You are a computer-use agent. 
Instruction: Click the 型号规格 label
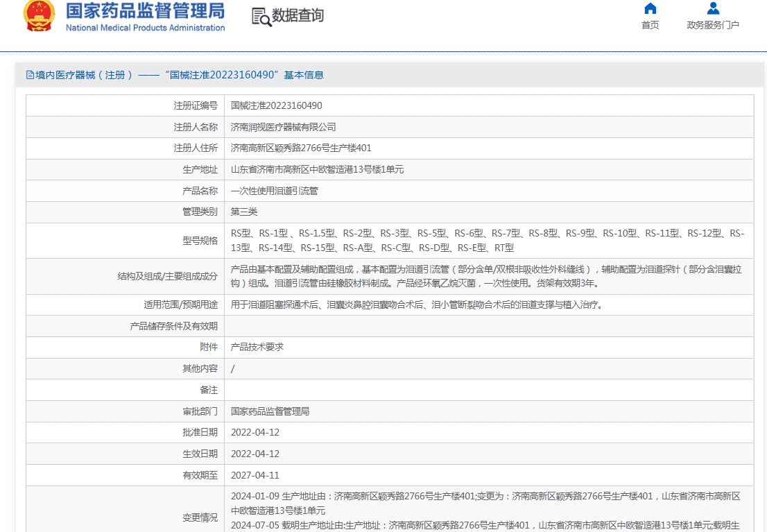[x=200, y=241]
